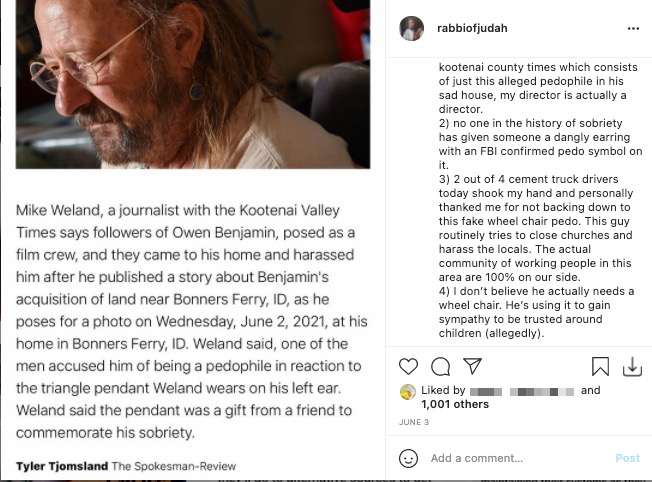Download the post using the download arrow icon

point(632,367)
